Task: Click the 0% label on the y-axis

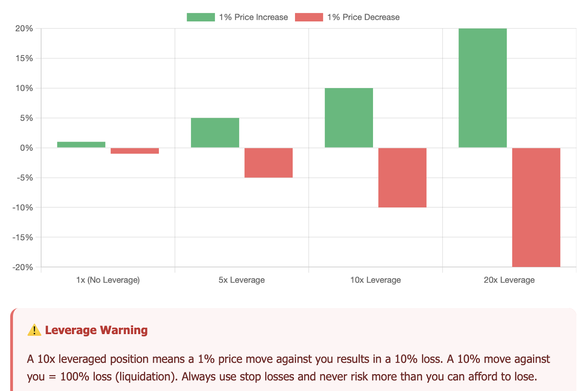Action: (x=26, y=148)
